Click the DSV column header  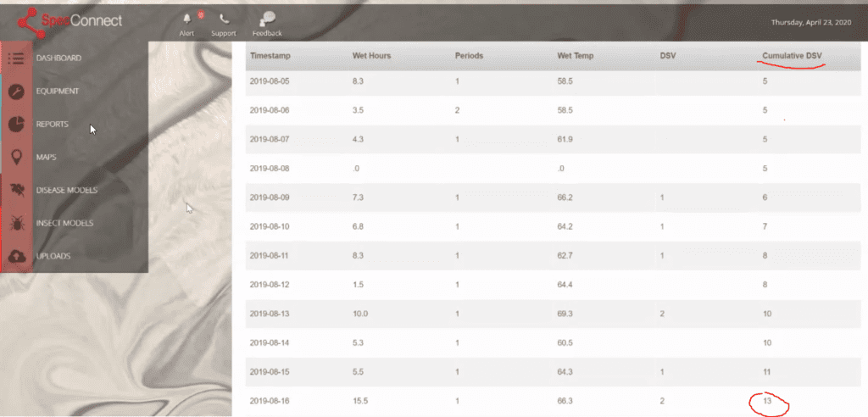click(x=668, y=56)
